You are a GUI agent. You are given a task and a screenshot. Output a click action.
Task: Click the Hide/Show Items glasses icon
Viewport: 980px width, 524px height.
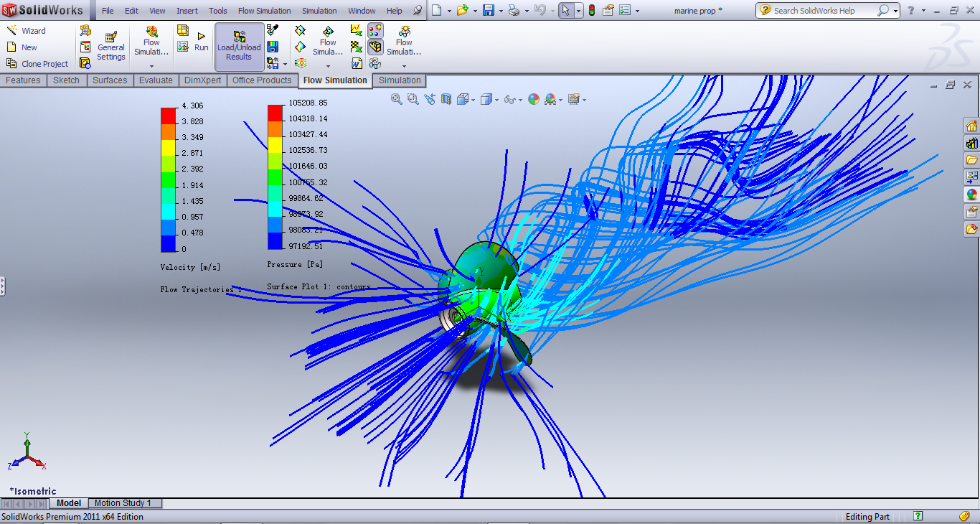click(509, 99)
